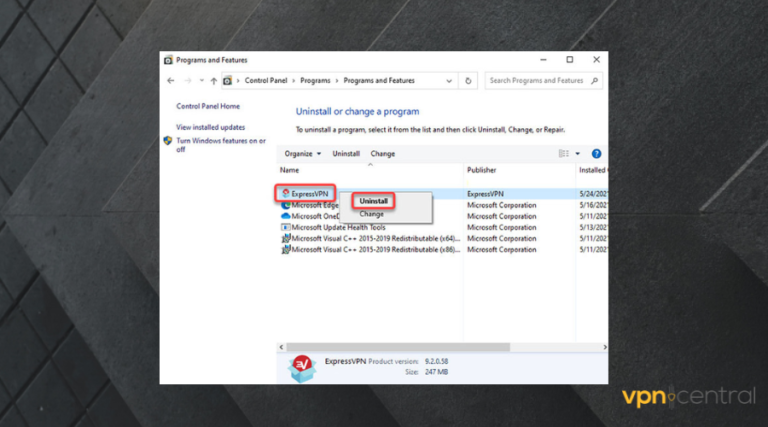
Task: Click the change view icon in toolbar
Action: point(563,154)
